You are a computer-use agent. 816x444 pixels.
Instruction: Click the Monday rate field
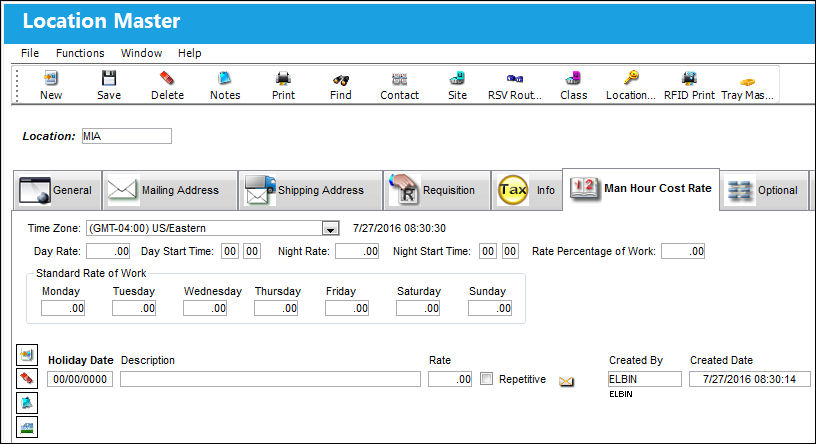tap(63, 309)
